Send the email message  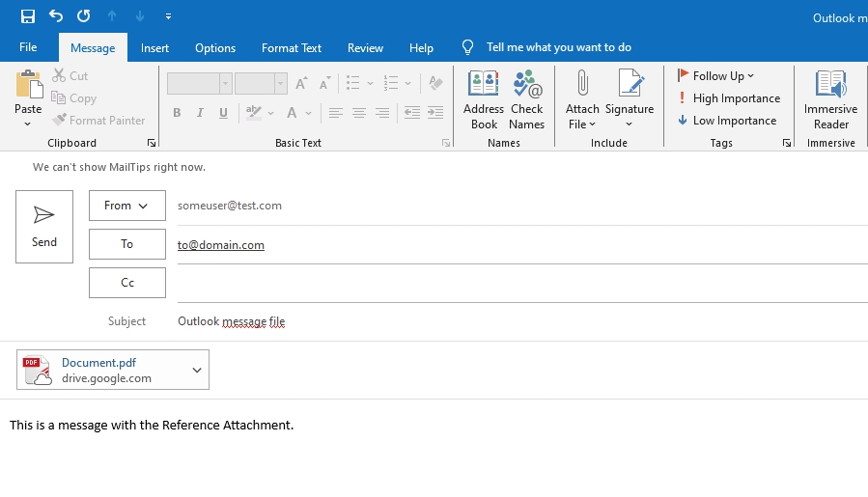pos(44,227)
